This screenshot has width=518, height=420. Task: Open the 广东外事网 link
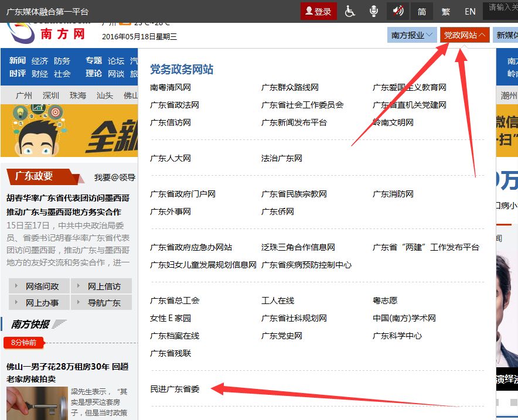click(x=171, y=211)
